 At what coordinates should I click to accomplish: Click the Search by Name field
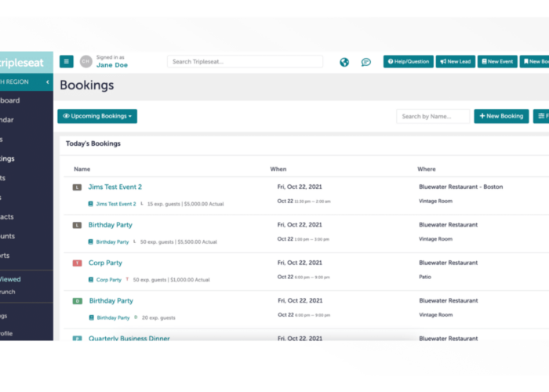tap(433, 116)
